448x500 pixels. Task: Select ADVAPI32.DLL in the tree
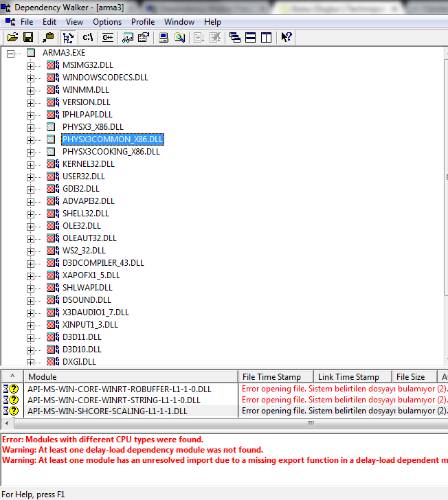pos(89,201)
